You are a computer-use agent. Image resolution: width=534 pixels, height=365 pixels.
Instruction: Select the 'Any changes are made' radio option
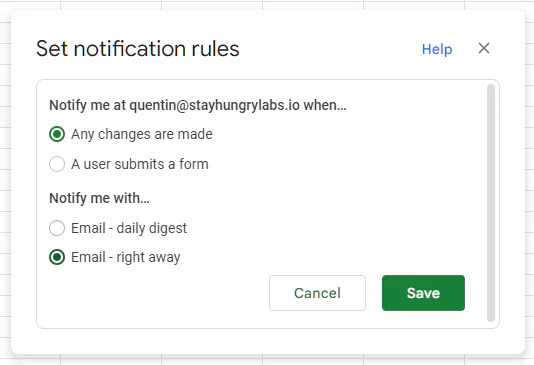57,134
